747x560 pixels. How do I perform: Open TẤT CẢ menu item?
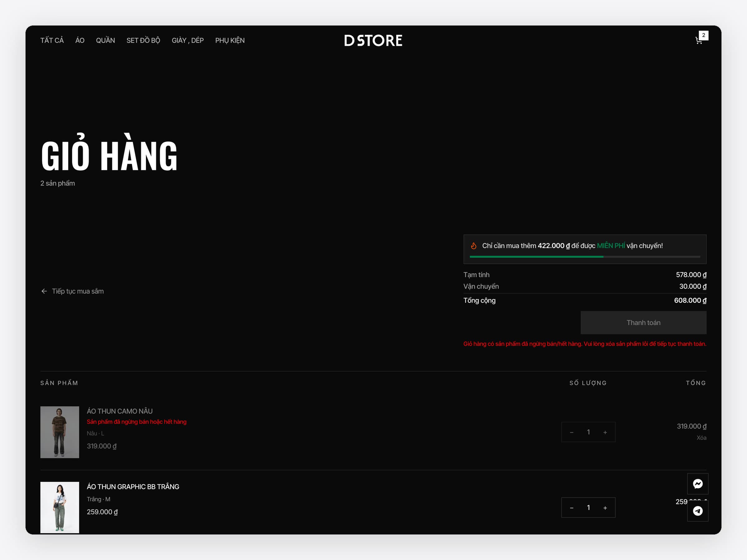[x=52, y=40]
